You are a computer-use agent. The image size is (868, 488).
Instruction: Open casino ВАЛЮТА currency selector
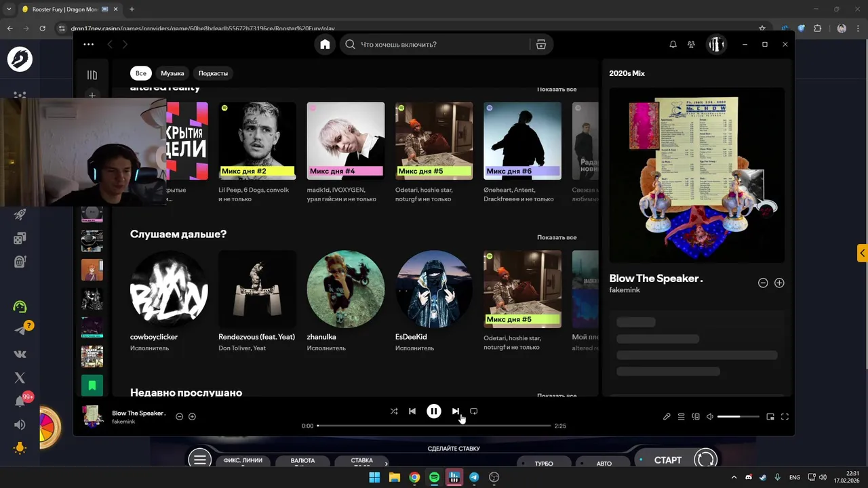(x=302, y=462)
